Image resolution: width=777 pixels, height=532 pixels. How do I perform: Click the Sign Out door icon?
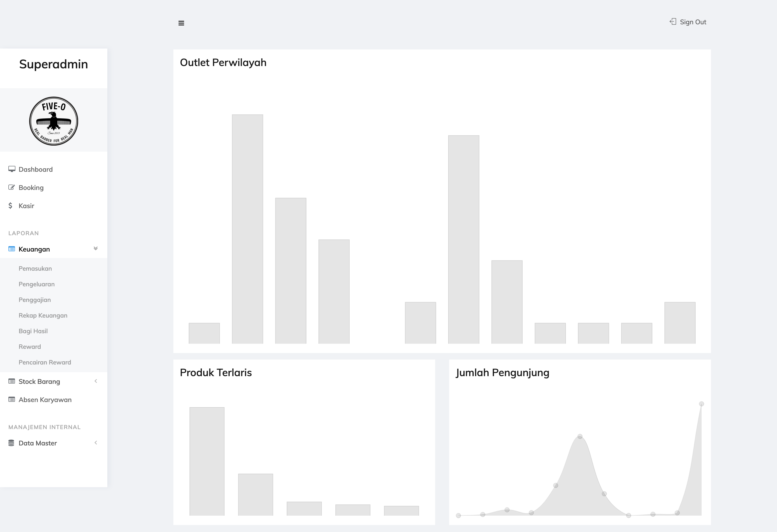[x=673, y=22]
